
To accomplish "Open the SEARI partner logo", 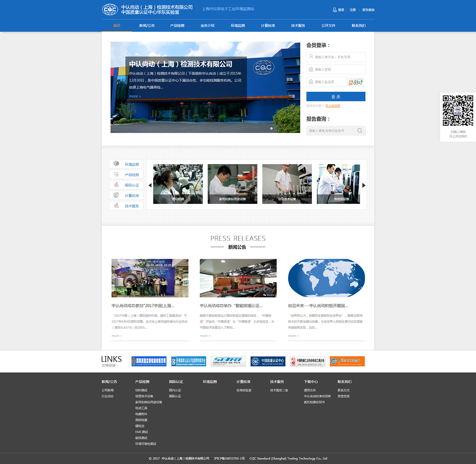I will point(228,361).
